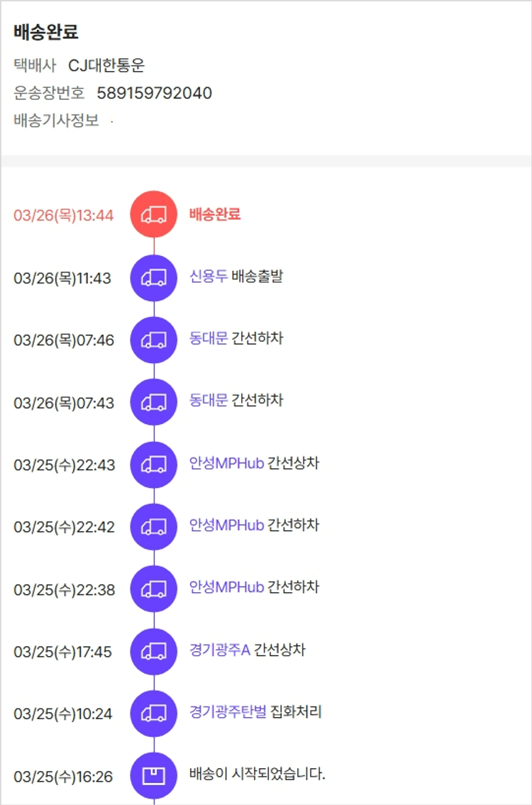The width and height of the screenshot is (532, 805).
Task: Click the truck icon beside 안성MPHub 간선상차
Action: (x=153, y=465)
